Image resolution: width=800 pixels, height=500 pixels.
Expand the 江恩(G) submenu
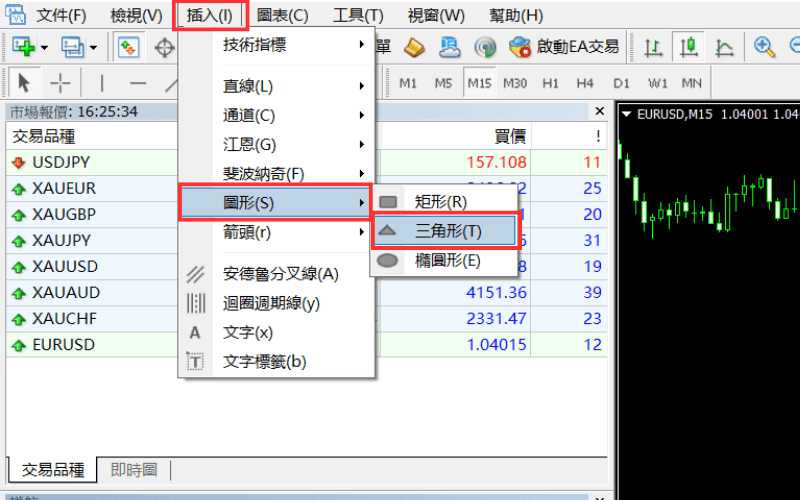277,144
